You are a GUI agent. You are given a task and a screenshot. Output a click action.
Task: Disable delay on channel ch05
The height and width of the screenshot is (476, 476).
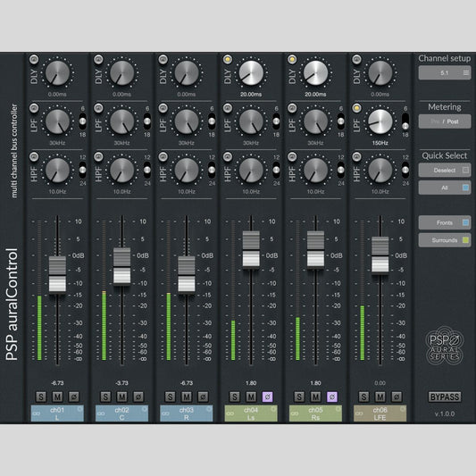click(x=292, y=59)
